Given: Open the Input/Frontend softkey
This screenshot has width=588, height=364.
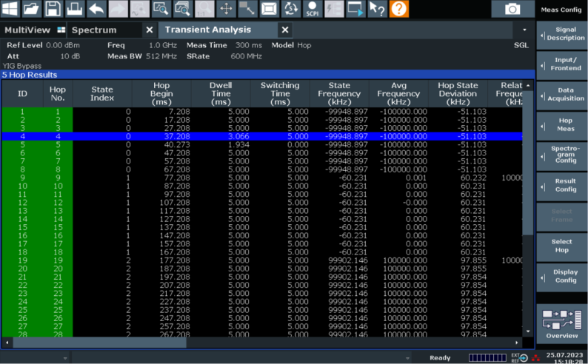Looking at the screenshot, I should (x=562, y=64).
